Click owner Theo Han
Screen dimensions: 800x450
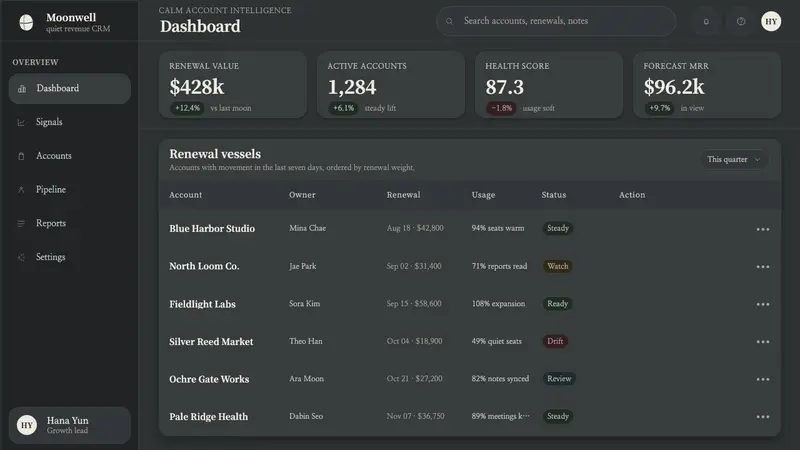click(x=306, y=341)
